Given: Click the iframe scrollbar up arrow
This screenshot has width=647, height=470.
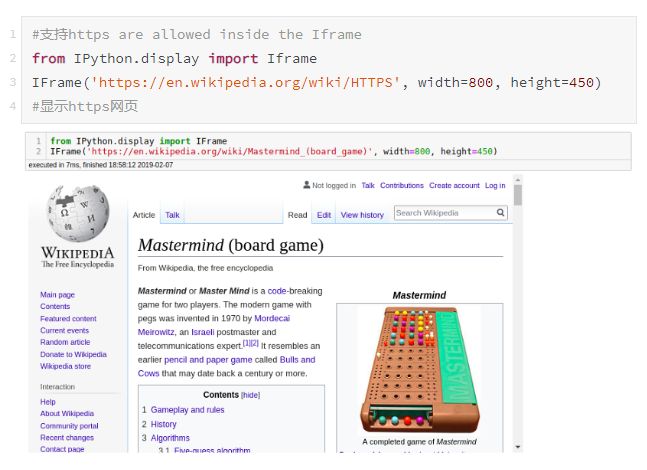Looking at the screenshot, I should point(518,180).
